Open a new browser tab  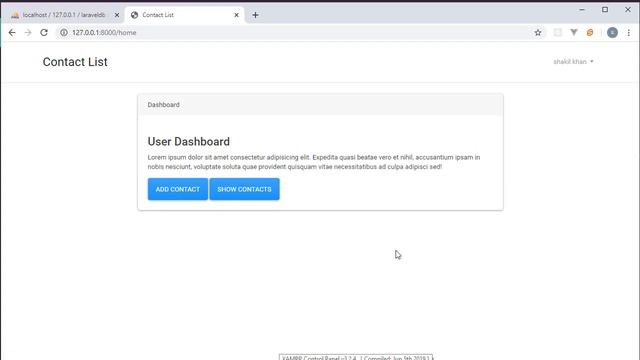pos(255,15)
